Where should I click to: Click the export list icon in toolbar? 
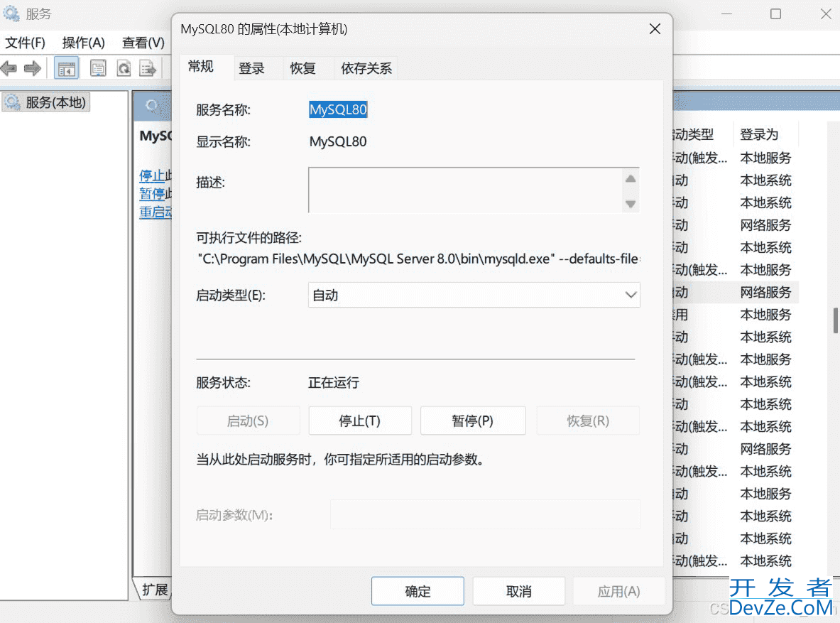148,68
